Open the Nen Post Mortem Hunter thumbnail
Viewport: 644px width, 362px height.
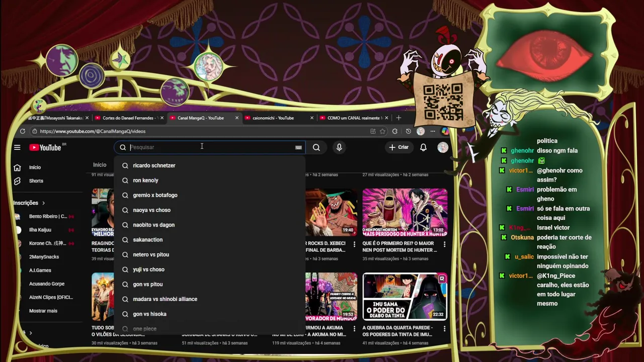(x=405, y=212)
